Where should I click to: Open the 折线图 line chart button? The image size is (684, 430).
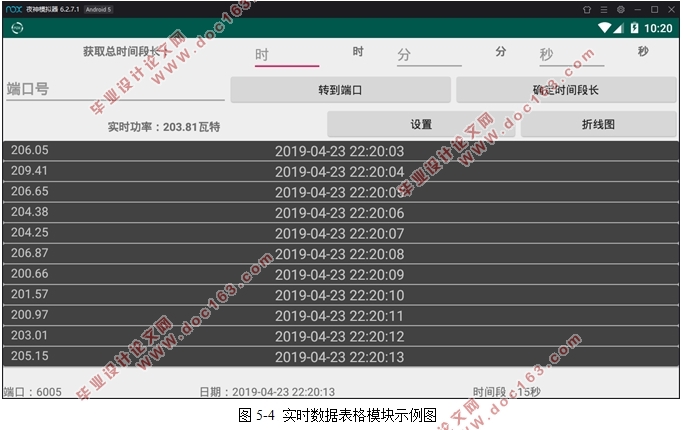pyautogui.click(x=598, y=124)
